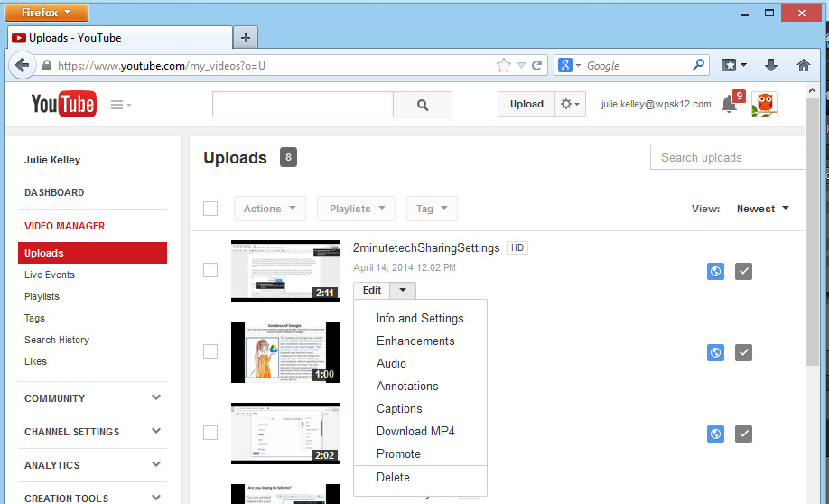This screenshot has width=829, height=504.
Task: Select checkbox for the 1:00 video
Action: point(210,351)
